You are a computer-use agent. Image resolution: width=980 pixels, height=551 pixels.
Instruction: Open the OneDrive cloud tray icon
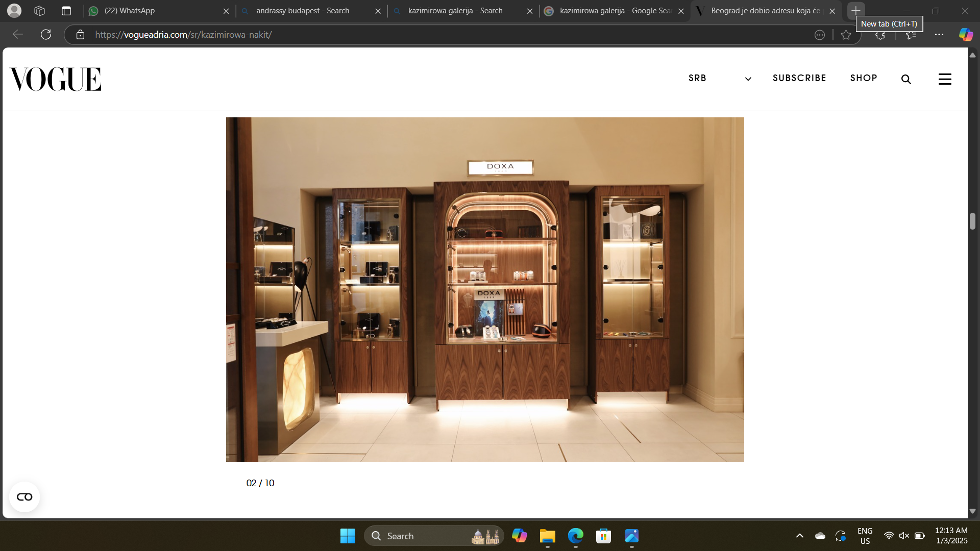(x=820, y=536)
